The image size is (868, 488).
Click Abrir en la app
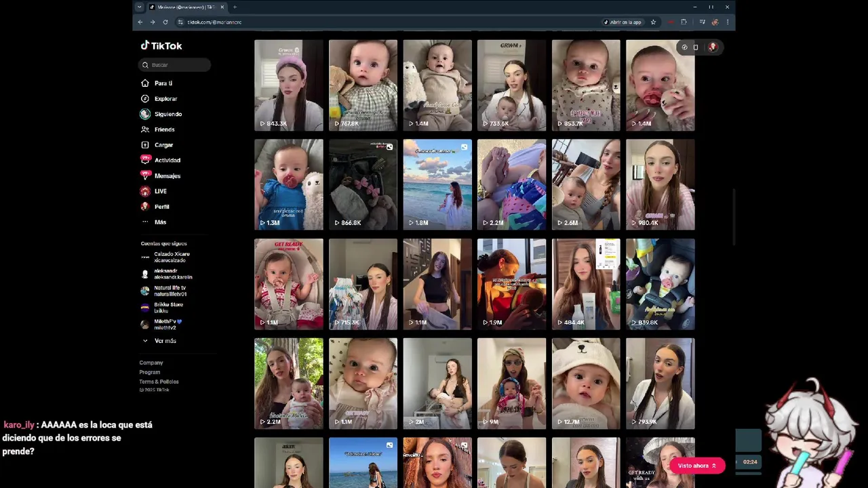pyautogui.click(x=623, y=22)
